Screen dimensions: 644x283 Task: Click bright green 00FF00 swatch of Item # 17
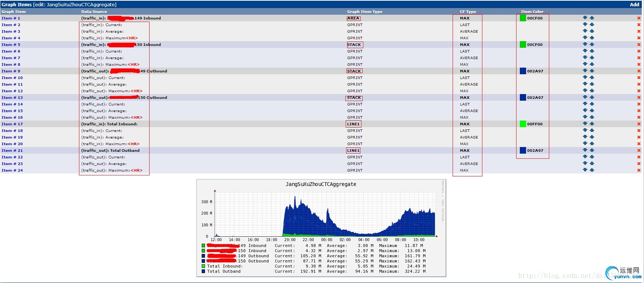(x=523, y=124)
